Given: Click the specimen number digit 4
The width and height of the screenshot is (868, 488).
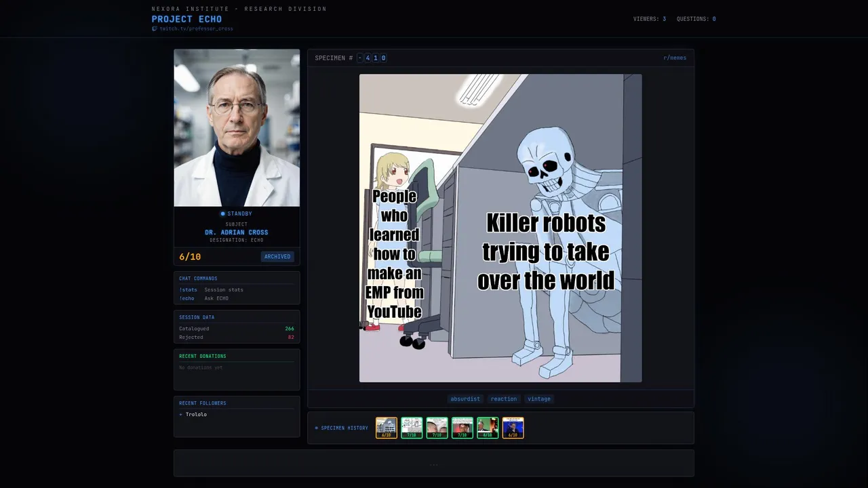Looking at the screenshot, I should [368, 58].
